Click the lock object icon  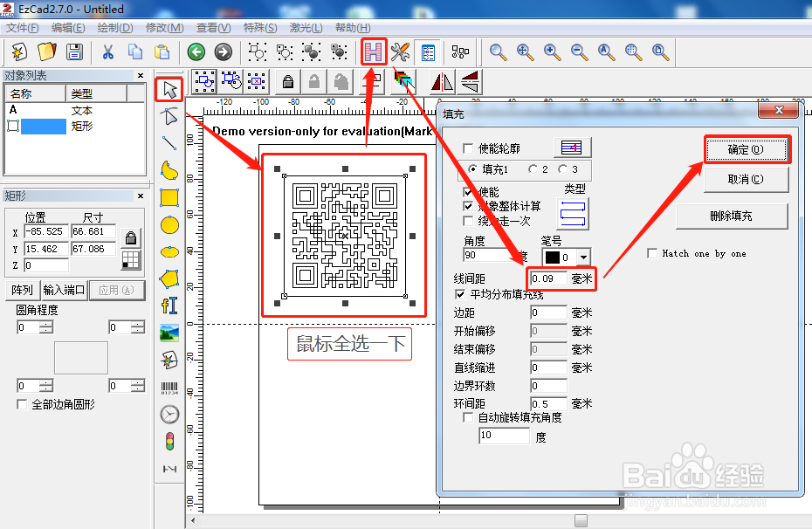coord(288,82)
